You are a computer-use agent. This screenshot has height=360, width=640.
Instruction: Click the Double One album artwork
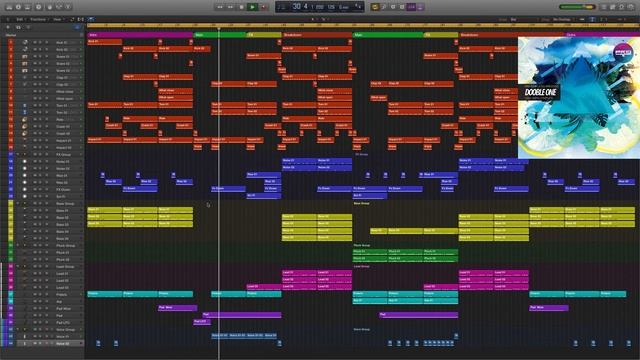pos(579,98)
